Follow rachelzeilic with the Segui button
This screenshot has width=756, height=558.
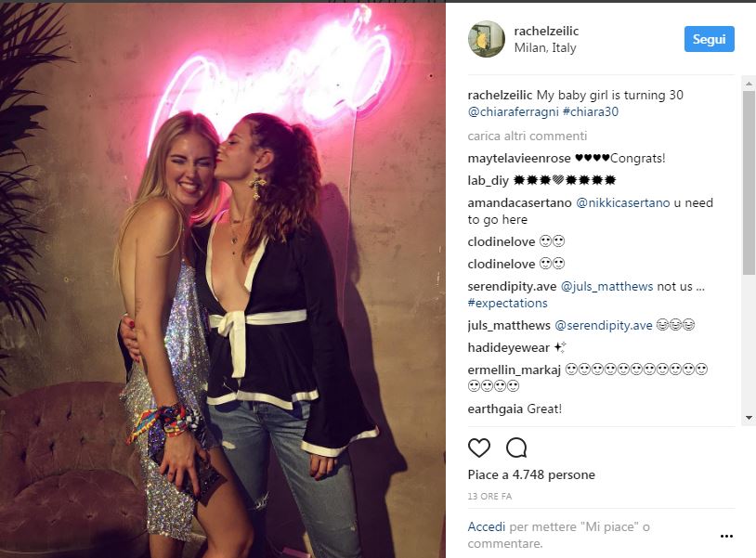coord(710,39)
